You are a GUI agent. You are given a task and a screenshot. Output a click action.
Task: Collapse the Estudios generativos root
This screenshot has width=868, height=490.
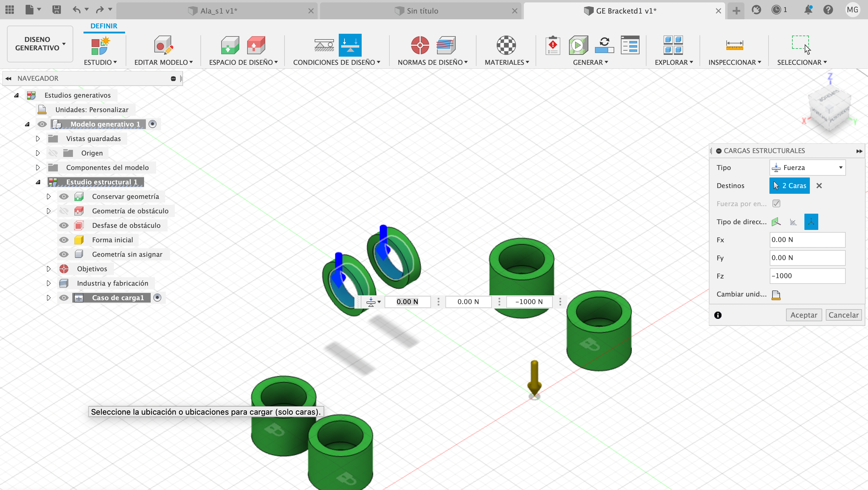click(16, 95)
